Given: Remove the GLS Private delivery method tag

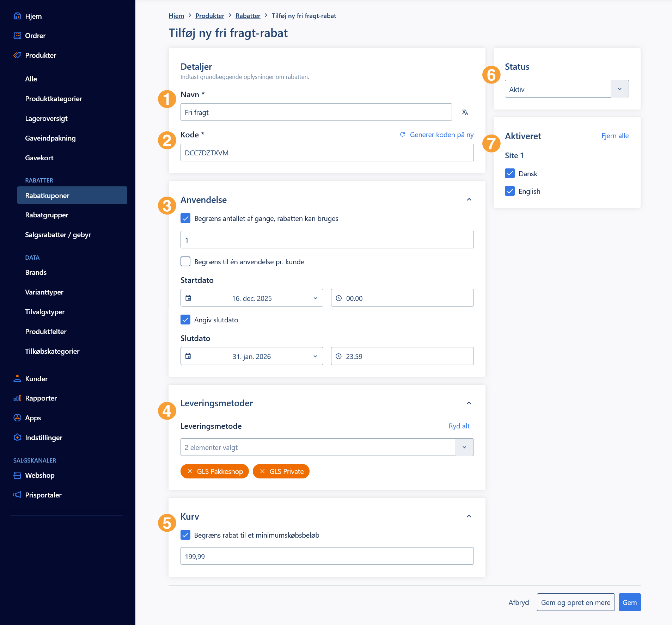Looking at the screenshot, I should (262, 471).
